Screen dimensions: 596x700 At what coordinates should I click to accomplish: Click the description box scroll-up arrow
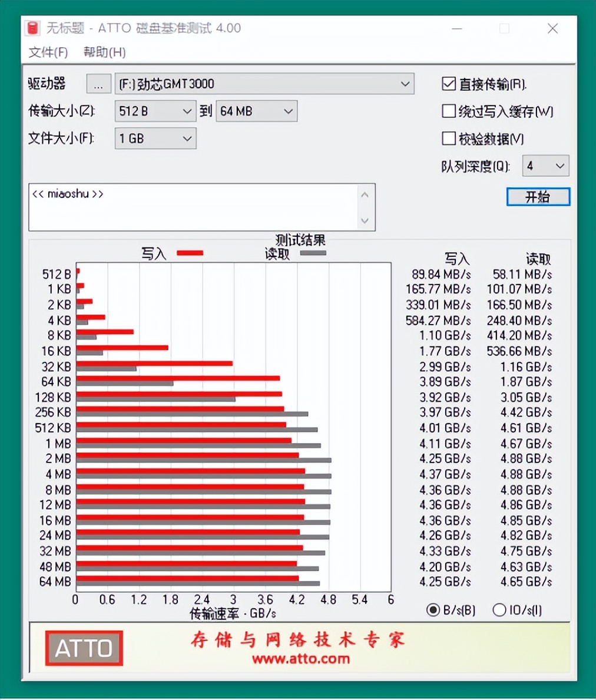pos(365,194)
